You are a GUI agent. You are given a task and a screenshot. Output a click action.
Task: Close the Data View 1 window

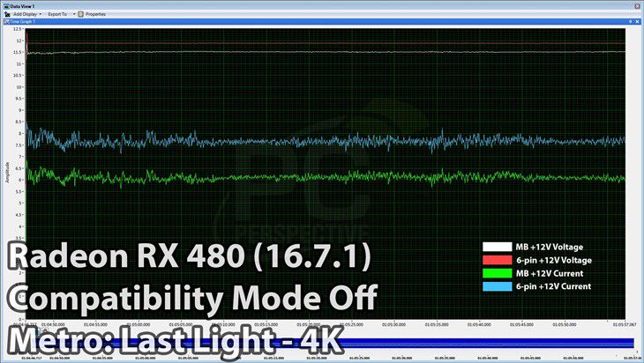[x=638, y=6]
